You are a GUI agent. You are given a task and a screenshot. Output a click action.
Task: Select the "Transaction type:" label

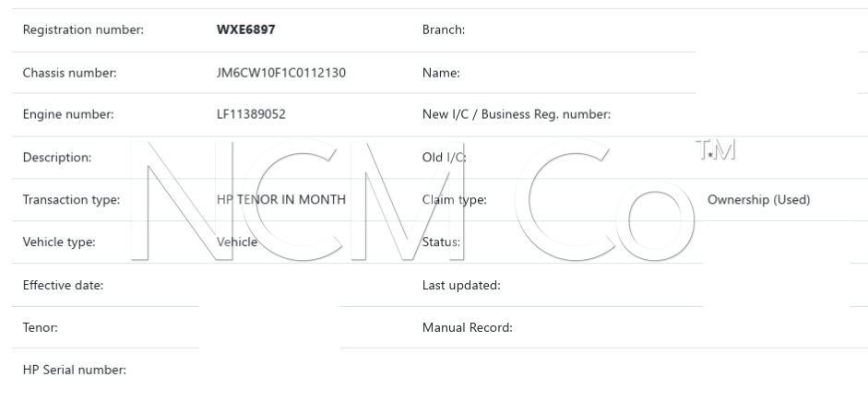coord(72,200)
